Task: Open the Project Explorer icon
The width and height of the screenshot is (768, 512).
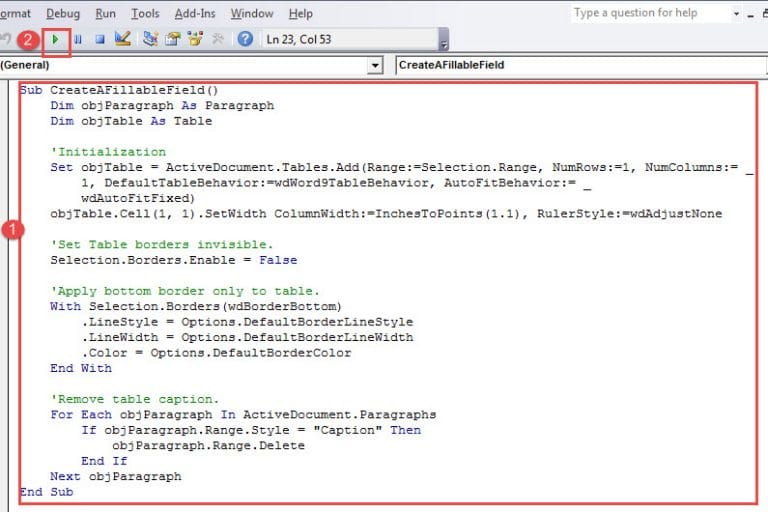Action: [150, 39]
